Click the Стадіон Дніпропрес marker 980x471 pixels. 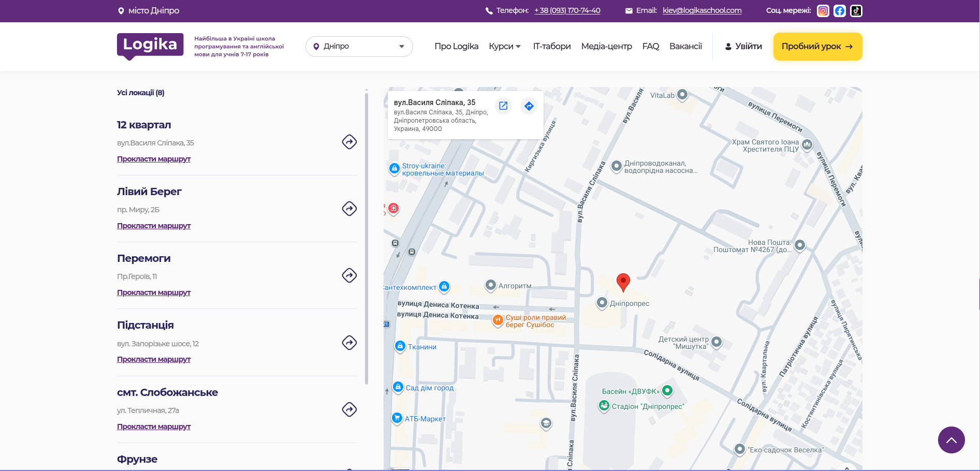[x=604, y=406]
